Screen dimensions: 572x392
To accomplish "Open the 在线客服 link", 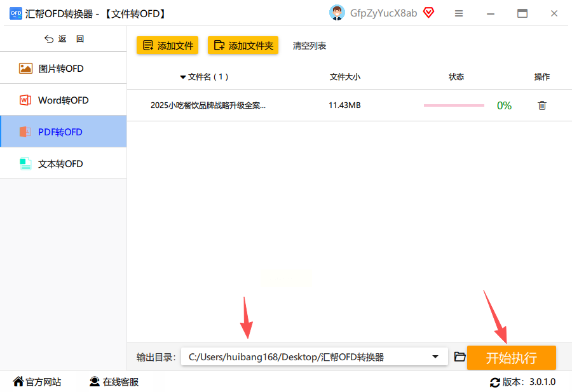I will (121, 382).
